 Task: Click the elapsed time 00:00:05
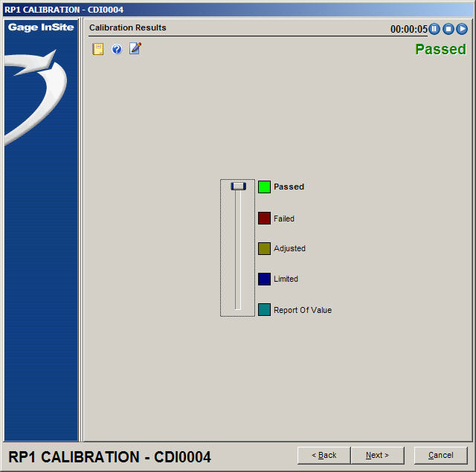(408, 29)
